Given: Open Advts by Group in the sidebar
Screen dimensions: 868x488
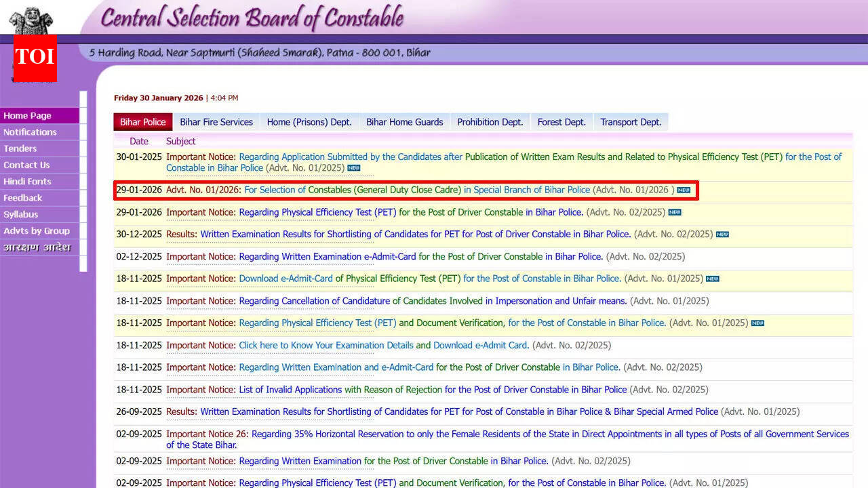Looking at the screenshot, I should coord(37,230).
